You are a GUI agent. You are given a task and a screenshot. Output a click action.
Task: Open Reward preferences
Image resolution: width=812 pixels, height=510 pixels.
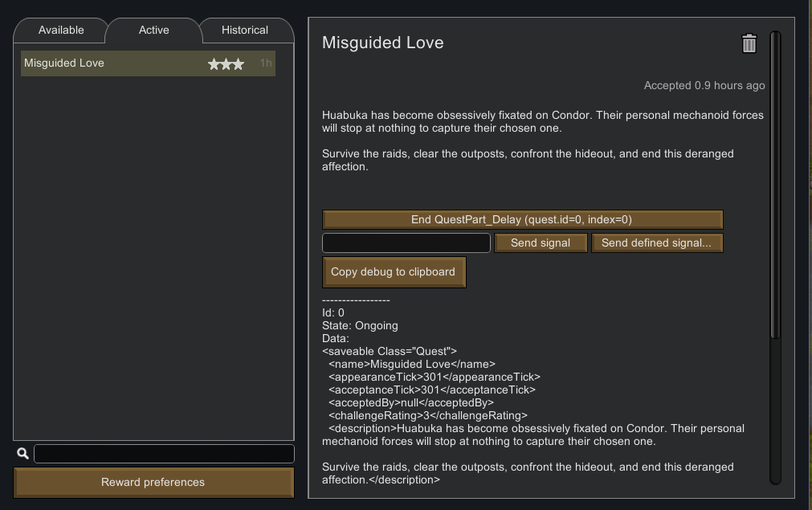point(153,482)
